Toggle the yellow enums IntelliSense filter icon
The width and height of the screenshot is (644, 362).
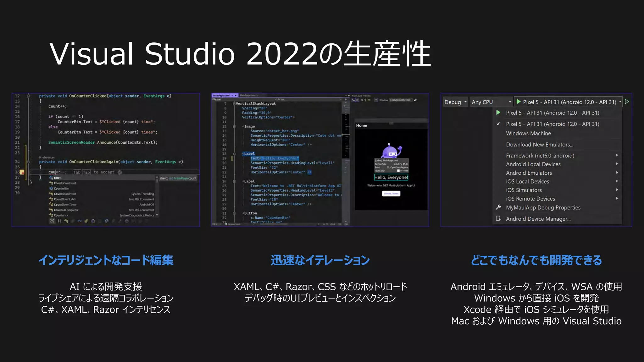86,221
